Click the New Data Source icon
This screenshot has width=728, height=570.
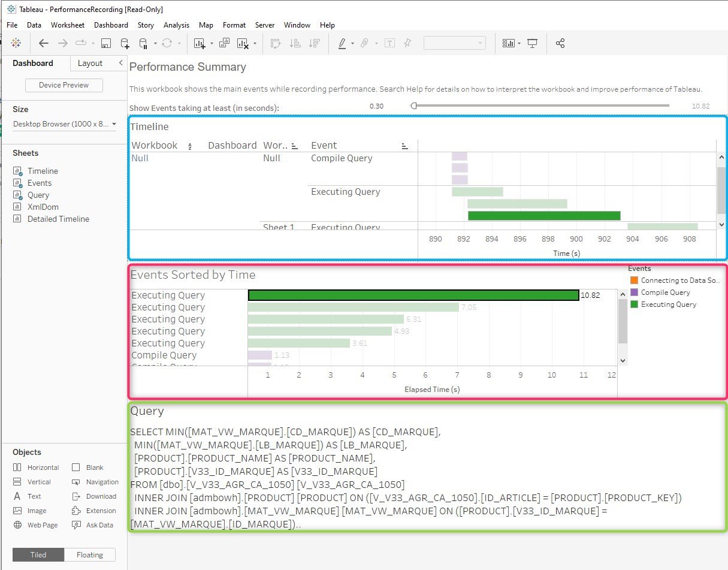pos(125,43)
